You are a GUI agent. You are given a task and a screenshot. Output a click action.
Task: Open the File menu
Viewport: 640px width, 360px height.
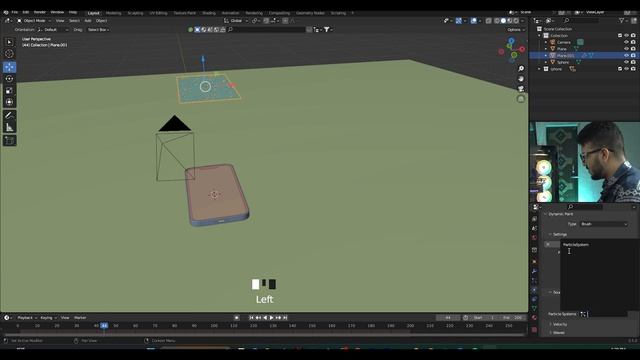pyautogui.click(x=15, y=13)
